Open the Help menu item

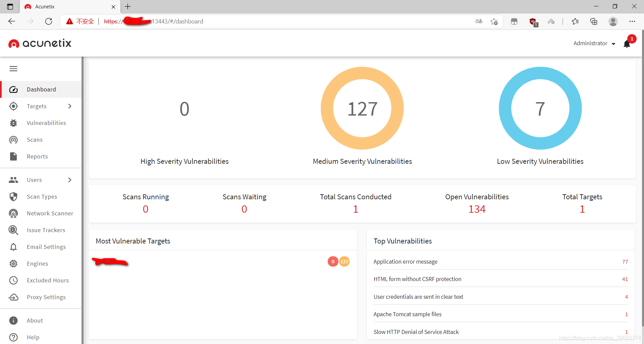click(x=41, y=337)
